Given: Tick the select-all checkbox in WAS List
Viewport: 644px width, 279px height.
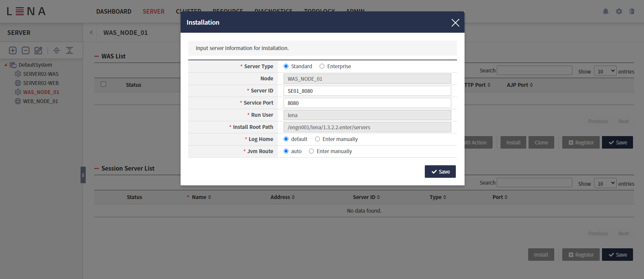Looking at the screenshot, I should (103, 84).
